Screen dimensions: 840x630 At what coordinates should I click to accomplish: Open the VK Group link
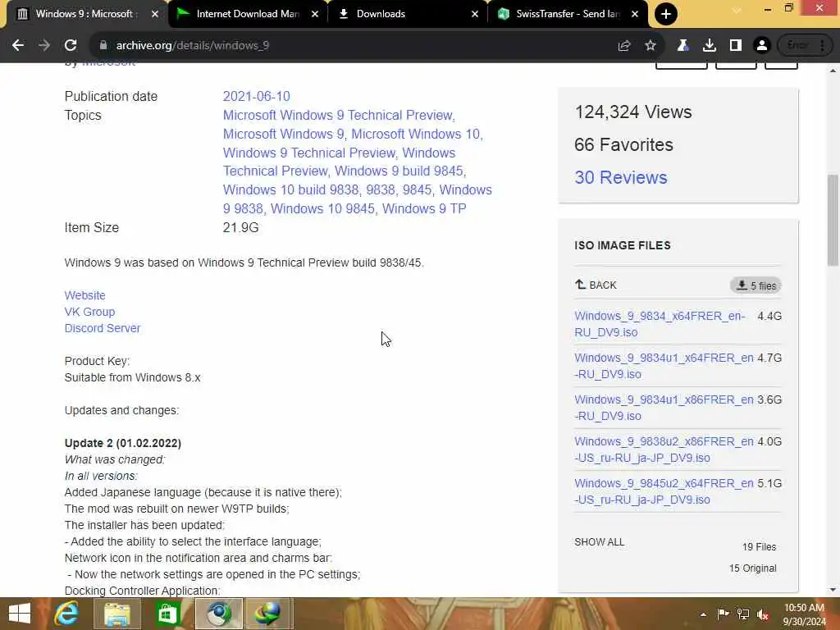(x=89, y=312)
